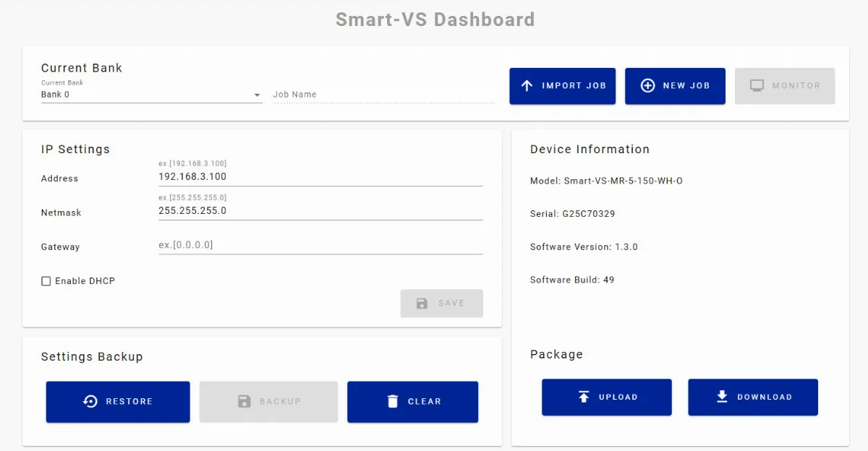Click the download icon in Package section
Screen dimensions: 868x451
[x=721, y=397]
